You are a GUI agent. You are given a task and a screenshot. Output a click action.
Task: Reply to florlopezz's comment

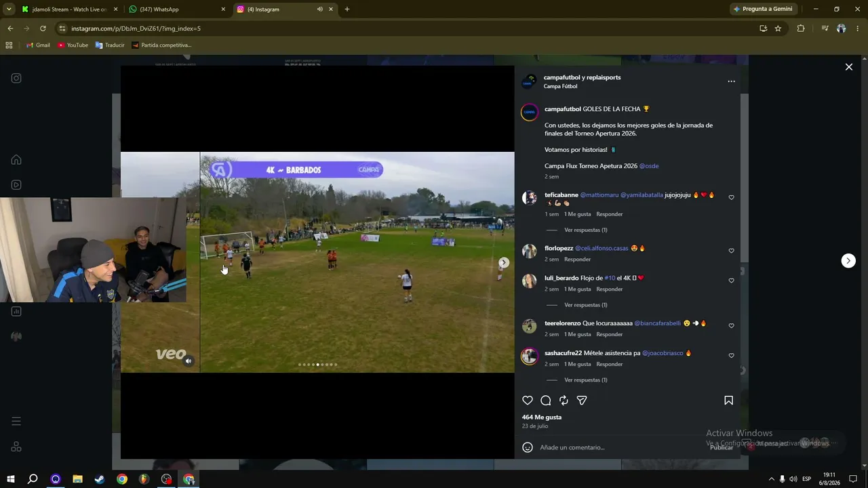(x=578, y=260)
